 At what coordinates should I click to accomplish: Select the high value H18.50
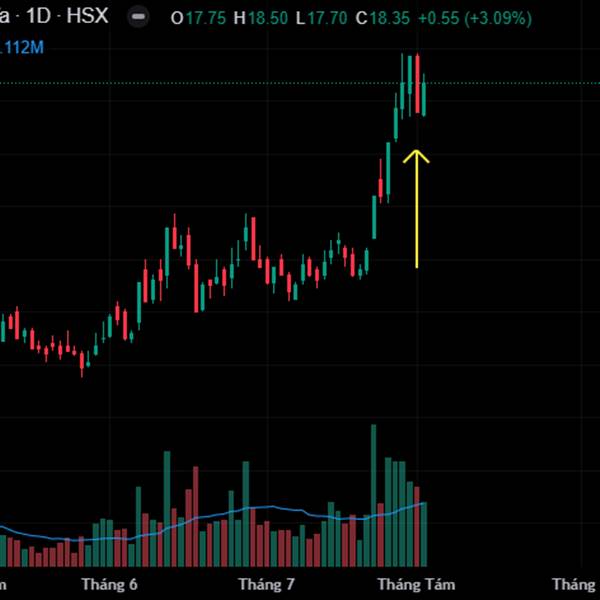(261, 18)
